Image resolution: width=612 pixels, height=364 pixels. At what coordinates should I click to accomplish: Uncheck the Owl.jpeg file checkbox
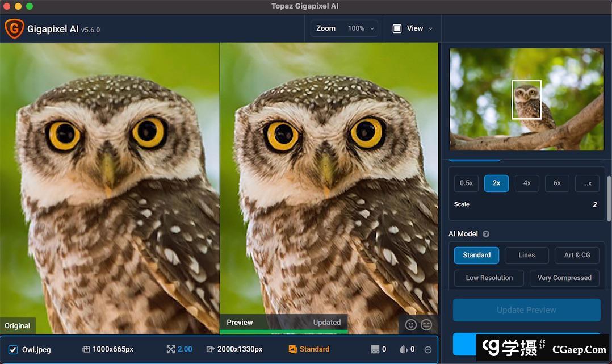[13, 349]
